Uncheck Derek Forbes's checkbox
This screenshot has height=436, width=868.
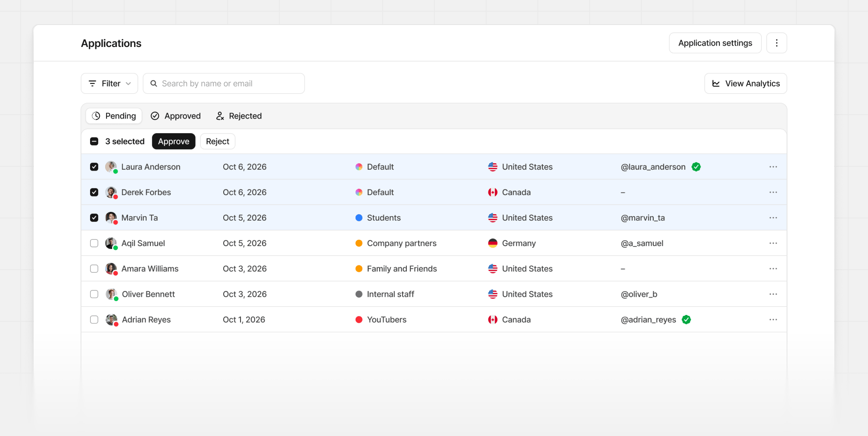(x=94, y=192)
